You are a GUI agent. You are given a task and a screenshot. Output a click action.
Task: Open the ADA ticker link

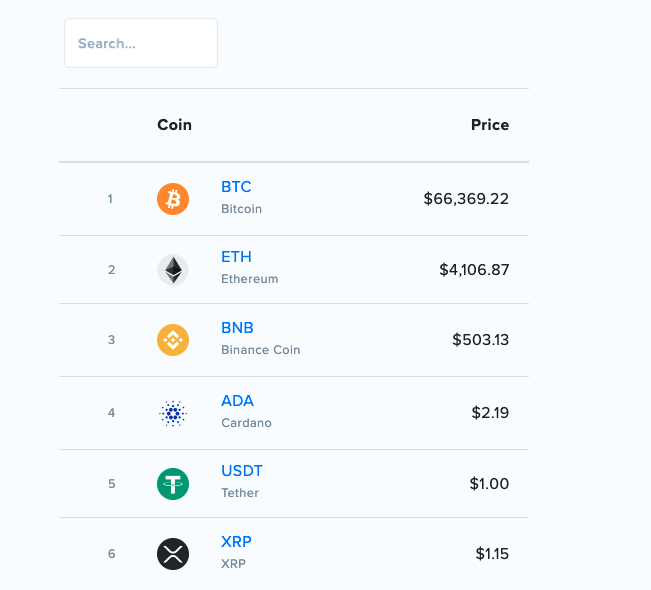[237, 401]
